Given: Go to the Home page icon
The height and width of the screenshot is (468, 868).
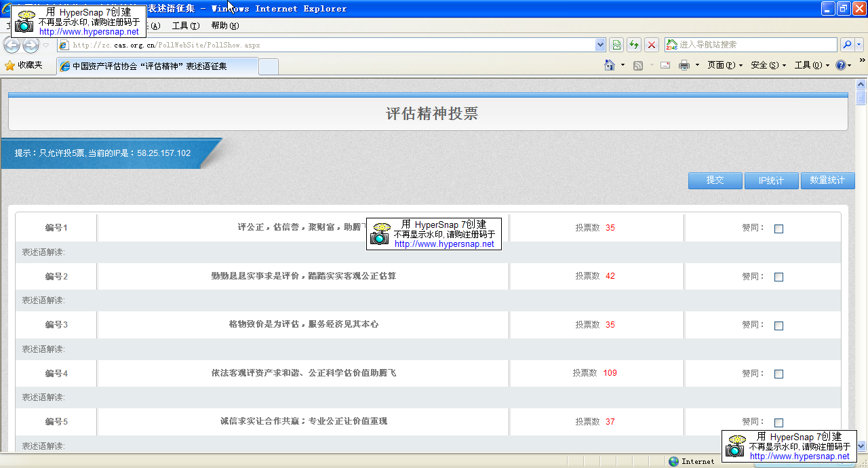Looking at the screenshot, I should 610,65.
